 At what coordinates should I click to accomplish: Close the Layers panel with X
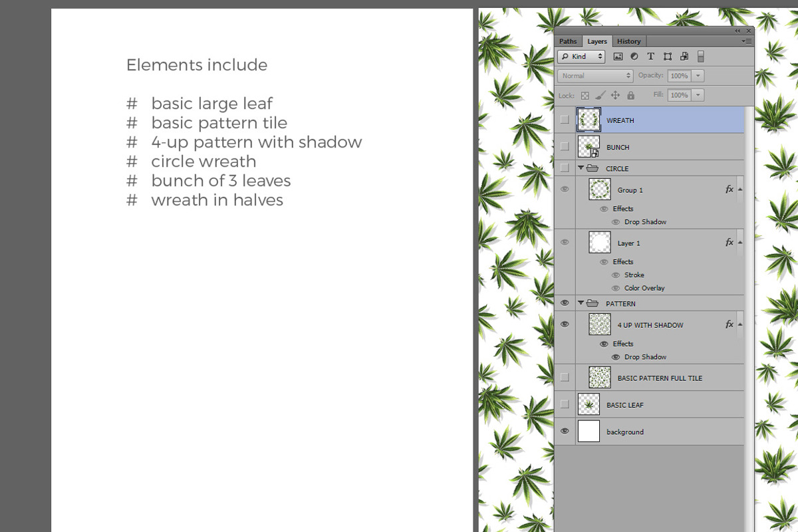tap(749, 31)
